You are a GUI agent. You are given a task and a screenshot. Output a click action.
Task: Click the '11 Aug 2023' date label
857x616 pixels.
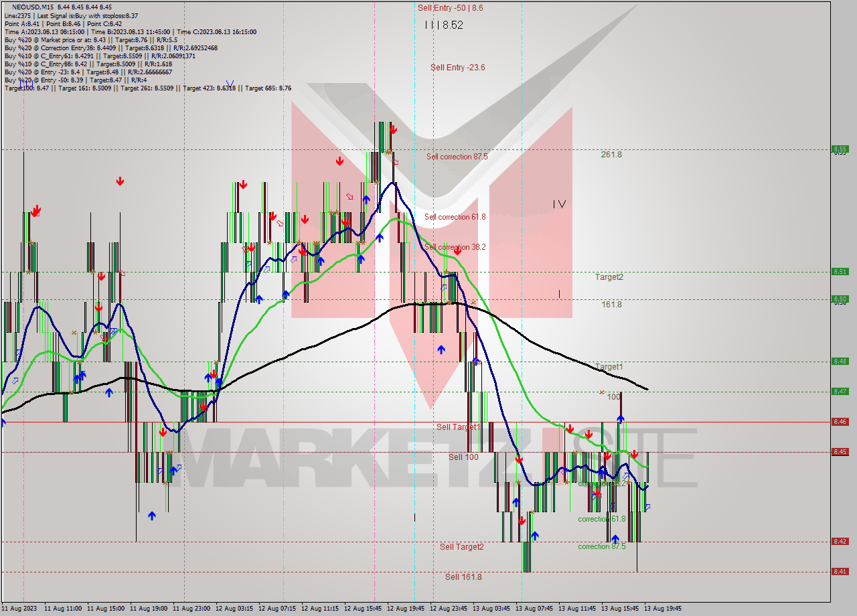(x=19, y=609)
